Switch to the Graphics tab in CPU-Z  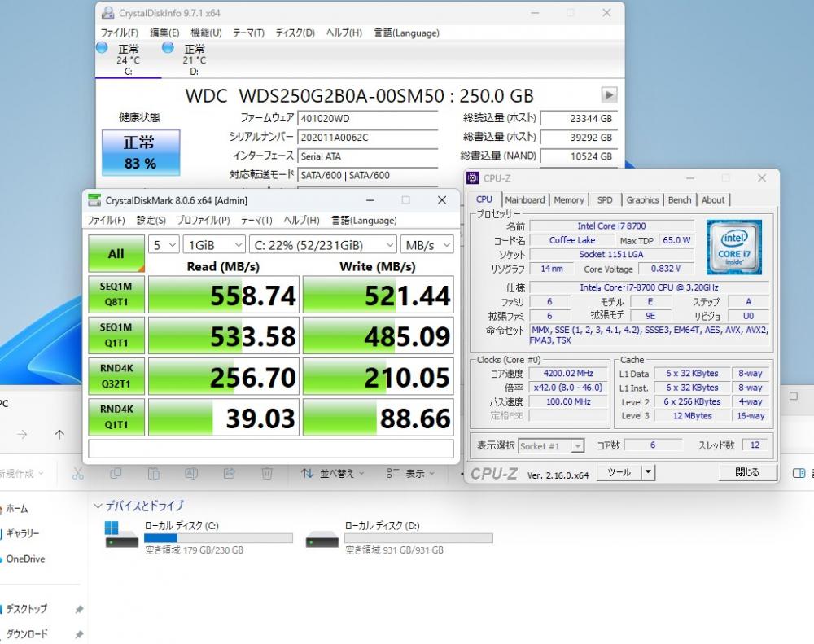pos(642,200)
